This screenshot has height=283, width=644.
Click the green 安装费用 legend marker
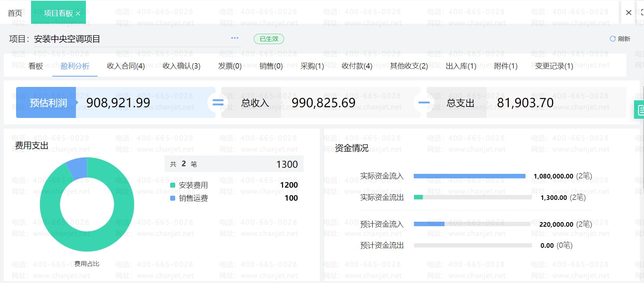172,185
